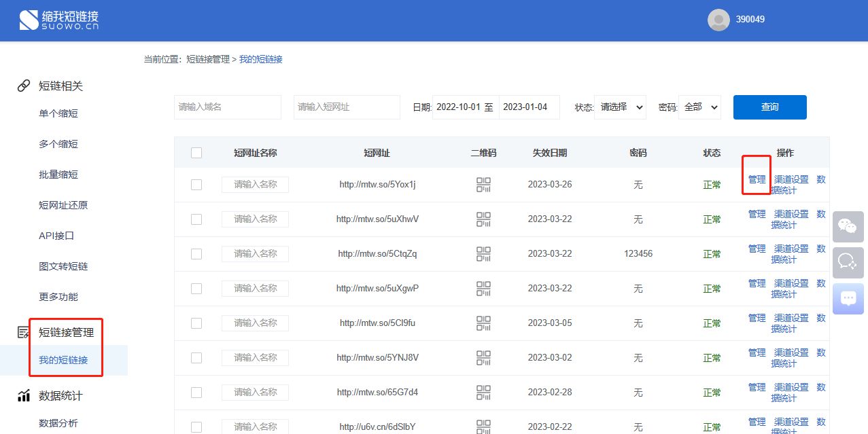Click the suowo.cn logo in the header

[58, 20]
